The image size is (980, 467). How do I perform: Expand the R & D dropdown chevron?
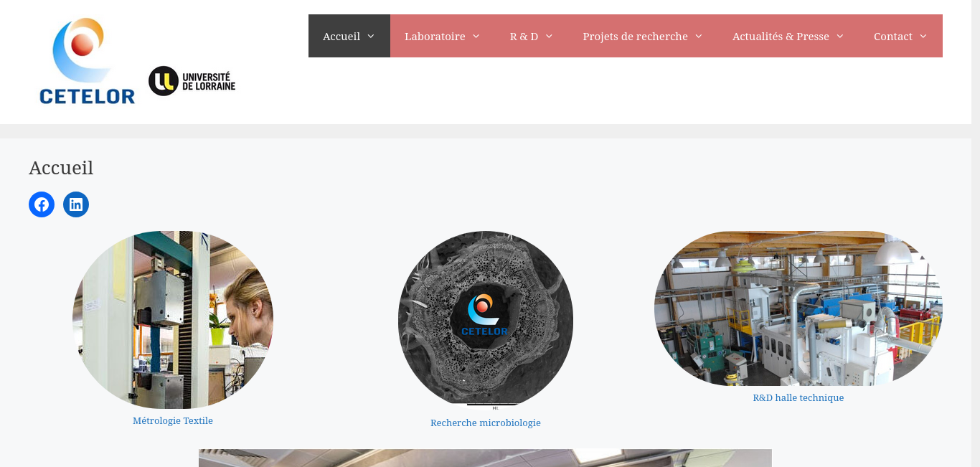click(x=549, y=36)
